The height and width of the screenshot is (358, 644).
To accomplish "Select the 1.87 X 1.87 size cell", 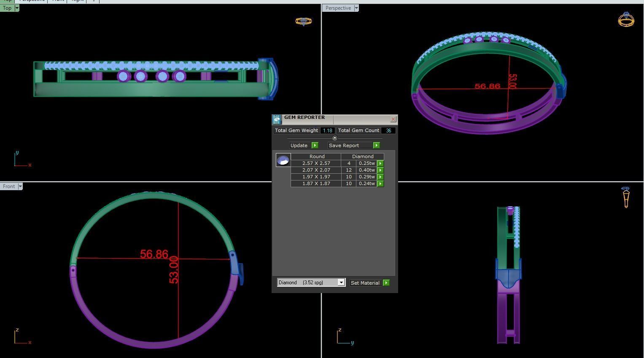I will pos(316,183).
